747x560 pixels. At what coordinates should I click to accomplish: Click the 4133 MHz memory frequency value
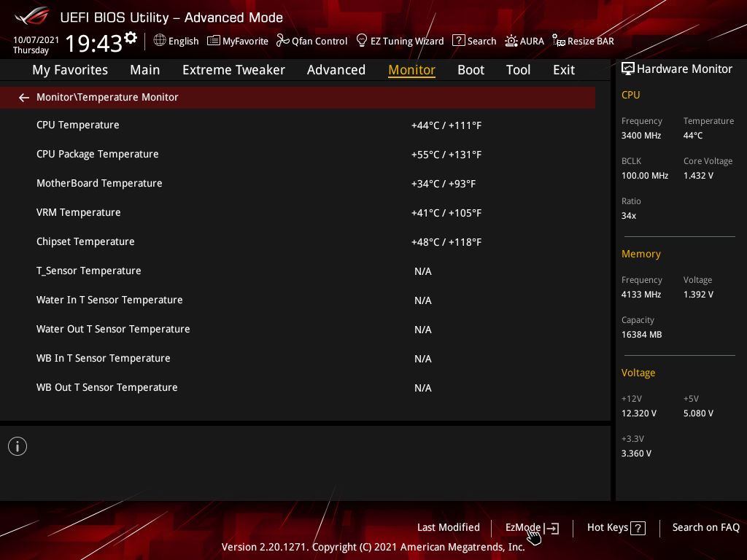tap(641, 295)
